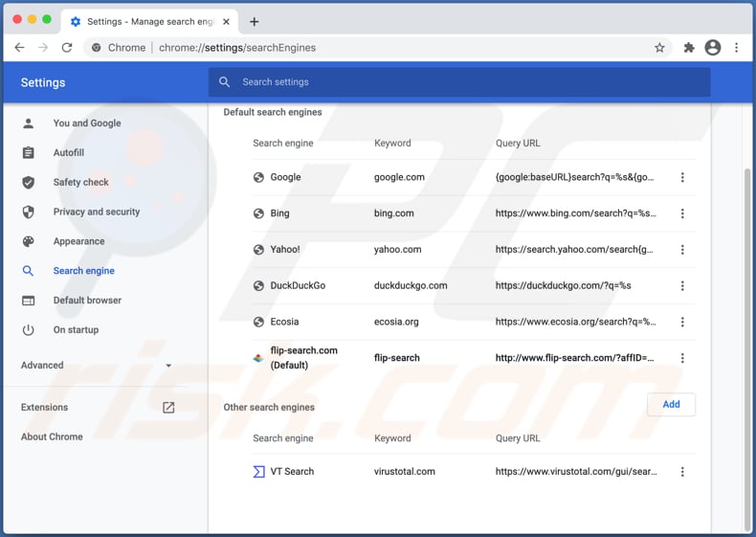Click the Safety check shield icon
Viewport: 756px width, 537px height.
[29, 182]
